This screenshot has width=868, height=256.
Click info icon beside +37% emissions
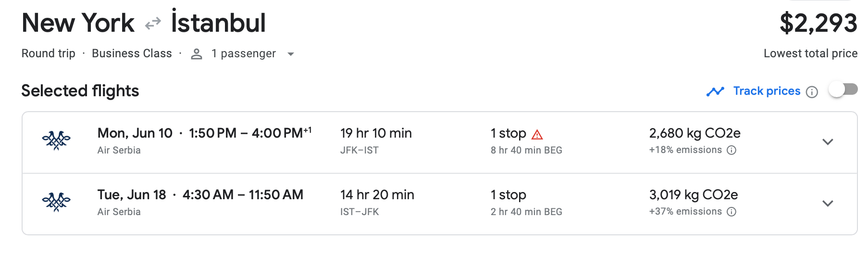[x=732, y=212]
